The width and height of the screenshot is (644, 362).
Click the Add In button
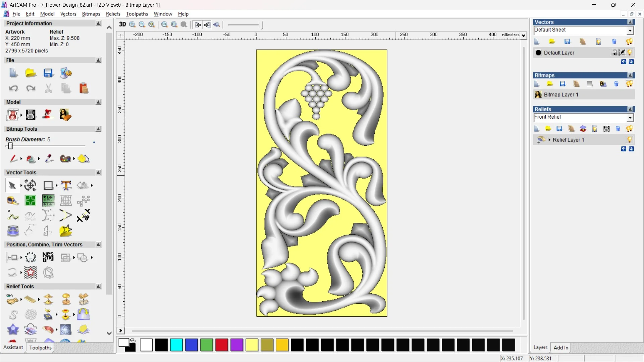(561, 348)
